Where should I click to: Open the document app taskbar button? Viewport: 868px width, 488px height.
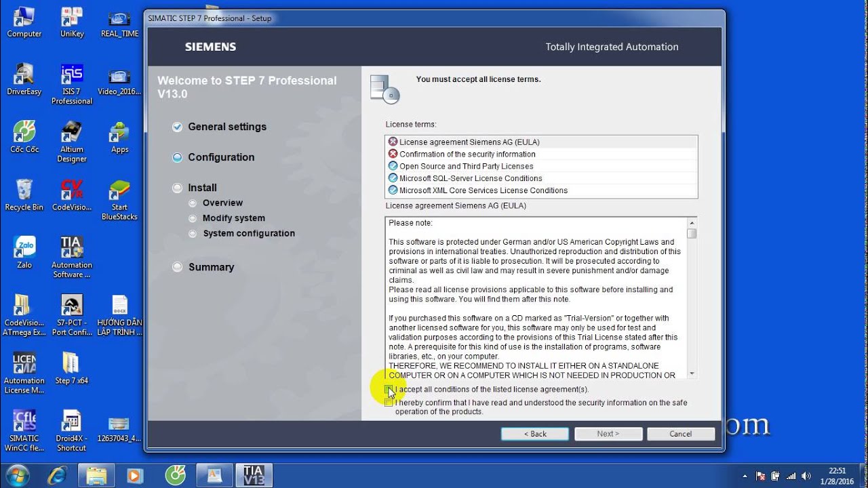point(215,475)
